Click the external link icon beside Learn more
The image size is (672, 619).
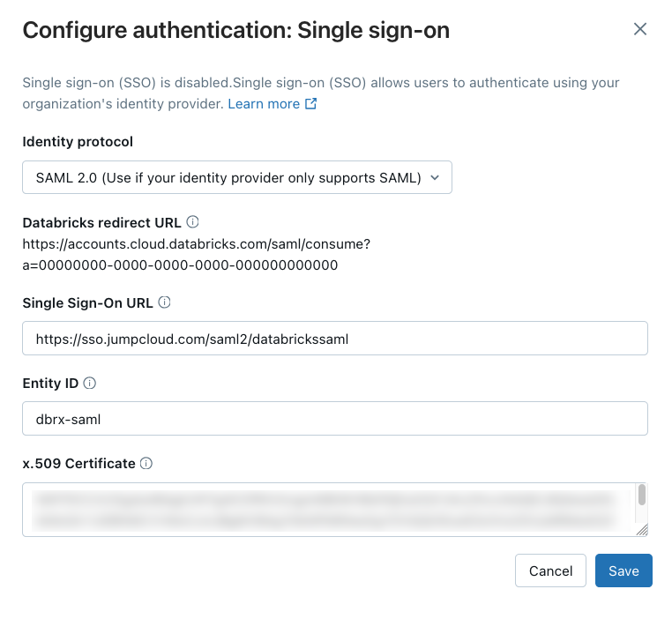[310, 104]
